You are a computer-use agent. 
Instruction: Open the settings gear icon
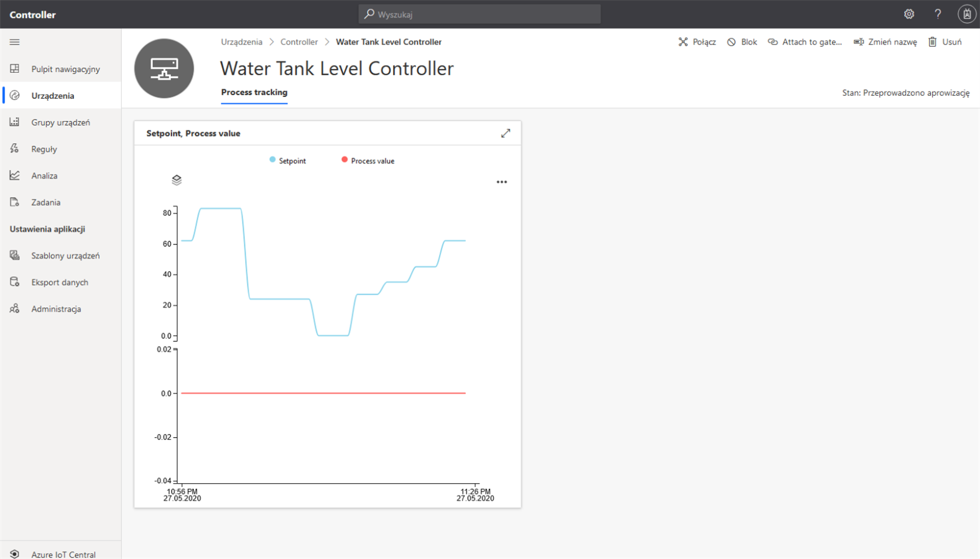909,14
